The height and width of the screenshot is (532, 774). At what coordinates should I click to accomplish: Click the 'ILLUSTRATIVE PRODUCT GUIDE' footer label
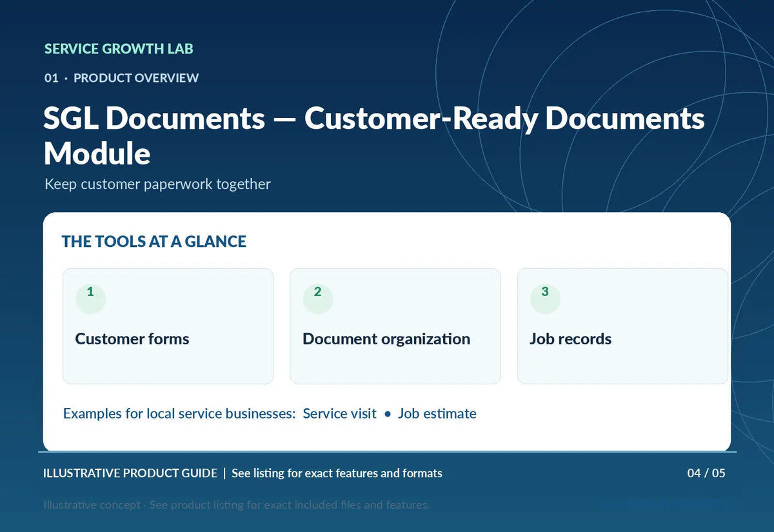point(130,473)
